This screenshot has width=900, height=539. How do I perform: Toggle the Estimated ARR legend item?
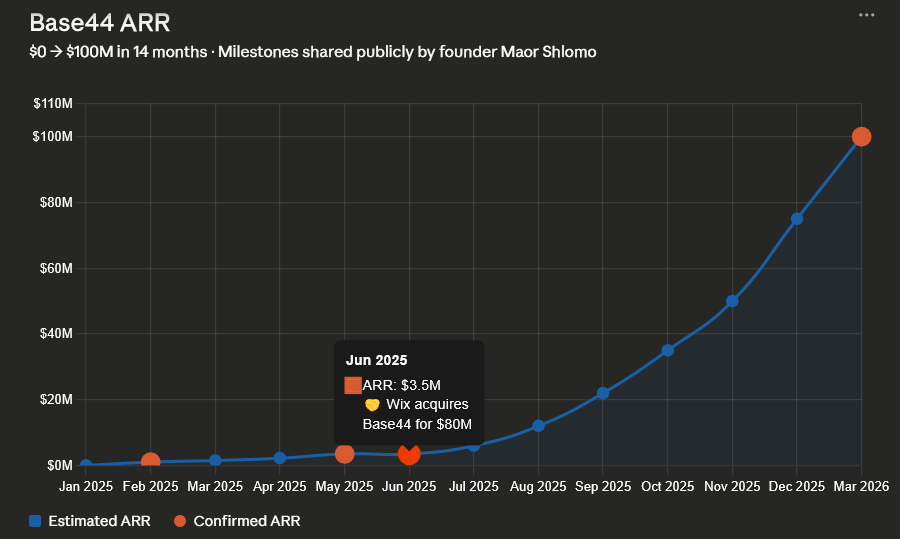click(90, 521)
